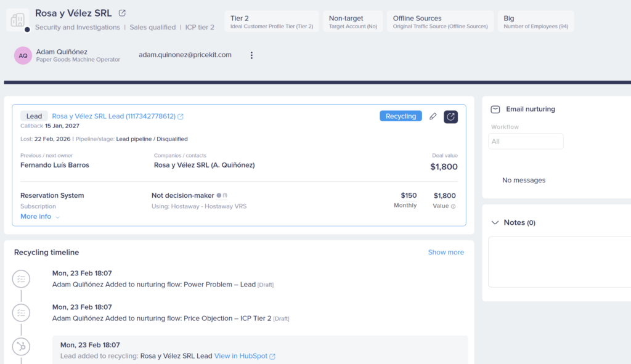Click the info icon beside Value label
Screen dimensions: 631x364
click(x=454, y=206)
